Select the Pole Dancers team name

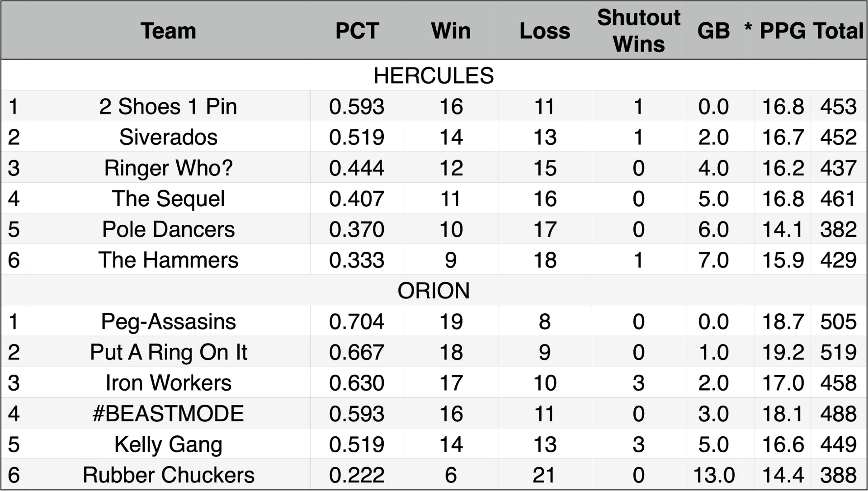click(x=168, y=229)
